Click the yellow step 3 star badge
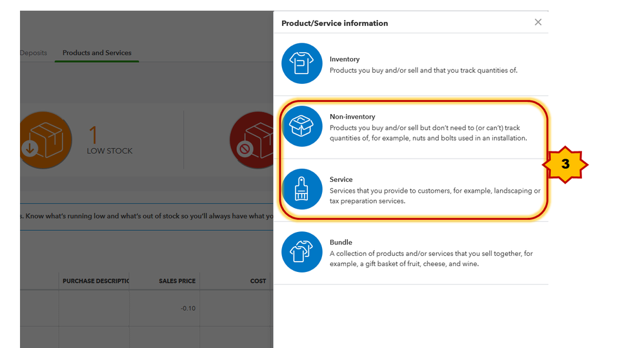 (x=565, y=164)
